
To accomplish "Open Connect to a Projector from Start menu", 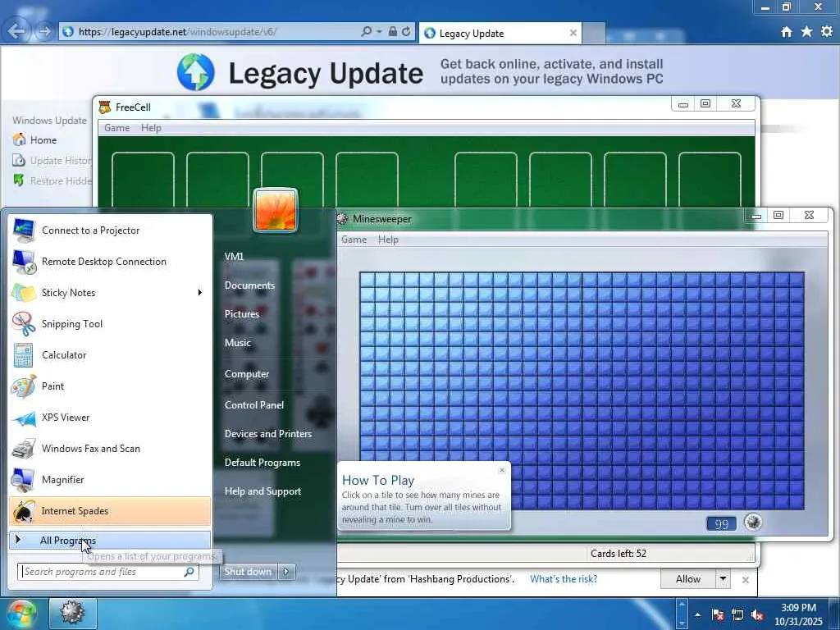I will pos(110,231).
